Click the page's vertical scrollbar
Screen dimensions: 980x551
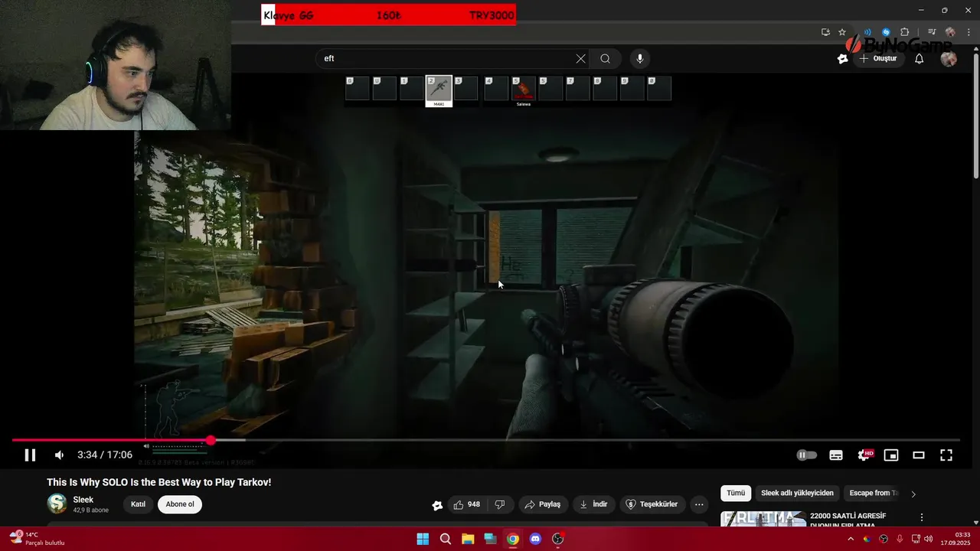(975, 115)
